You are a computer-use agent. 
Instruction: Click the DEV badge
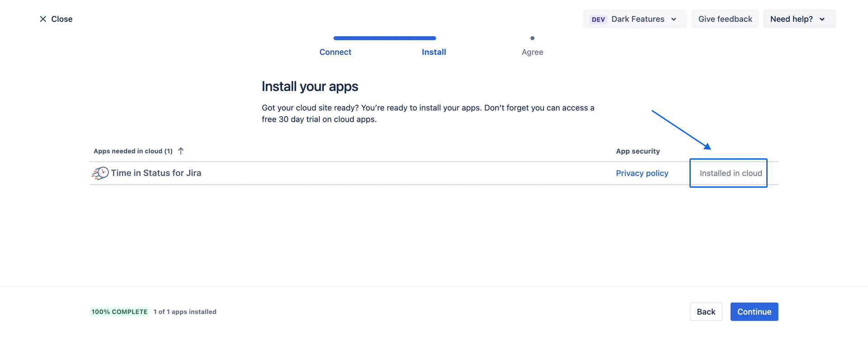[598, 19]
